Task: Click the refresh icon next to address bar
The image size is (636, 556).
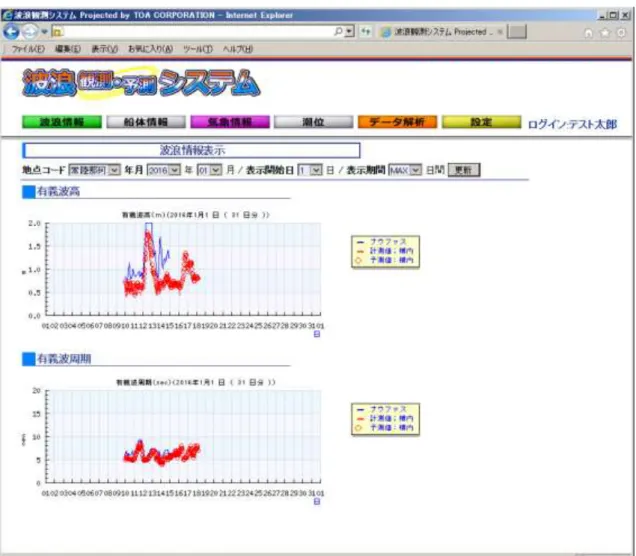Action: point(365,31)
